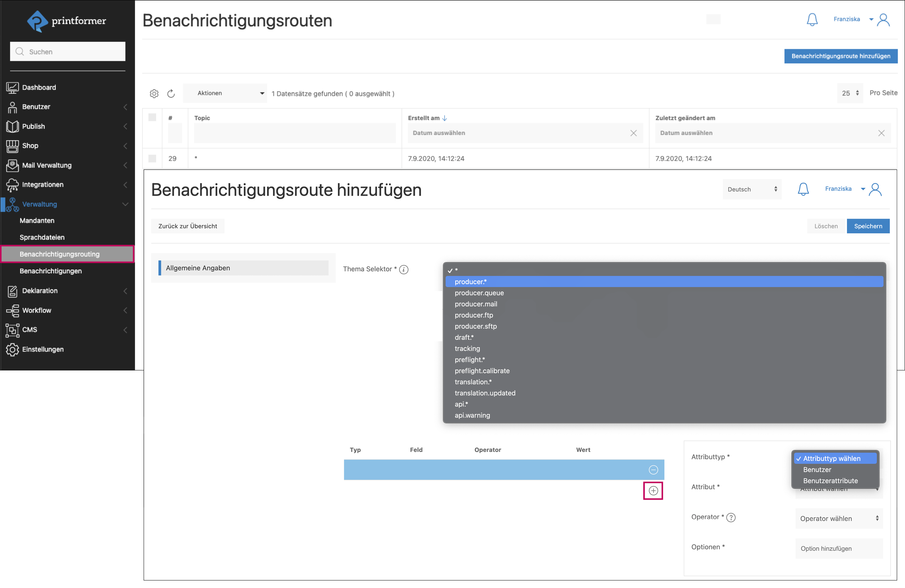Image resolution: width=905 pixels, height=588 pixels.
Task: Open the Aktionen dropdown
Action: click(x=225, y=93)
